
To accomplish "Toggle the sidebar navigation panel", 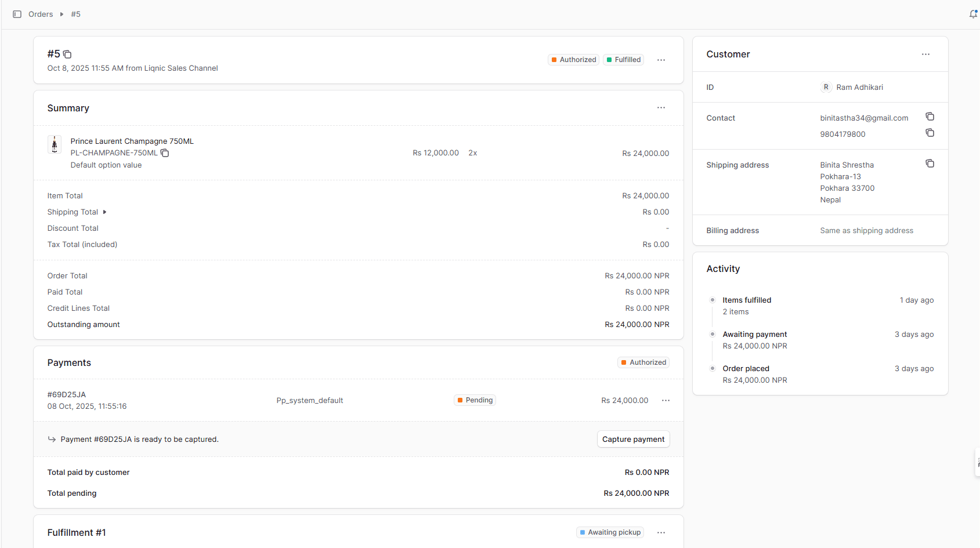I will coord(17,14).
